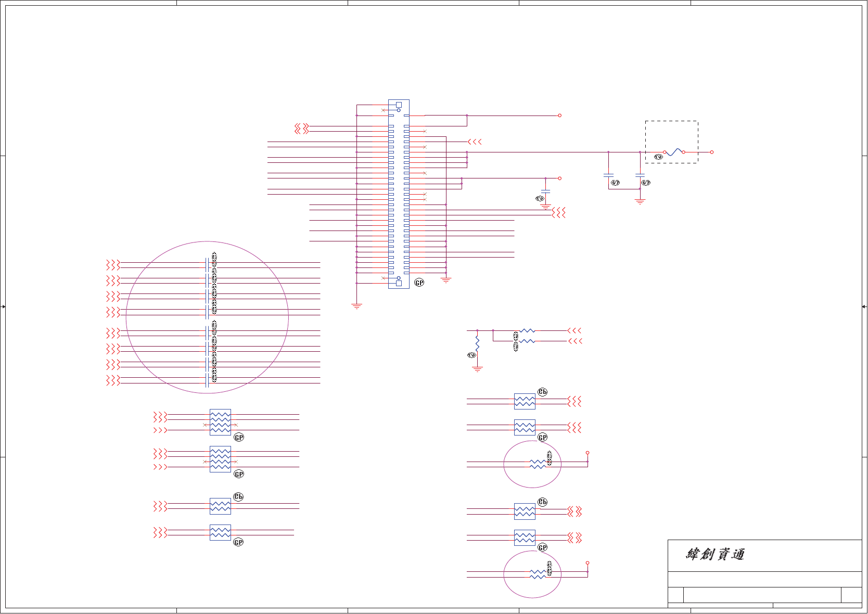868x614 pixels.
Task: Select the dashed outline box around the fuse
Action: (672, 142)
